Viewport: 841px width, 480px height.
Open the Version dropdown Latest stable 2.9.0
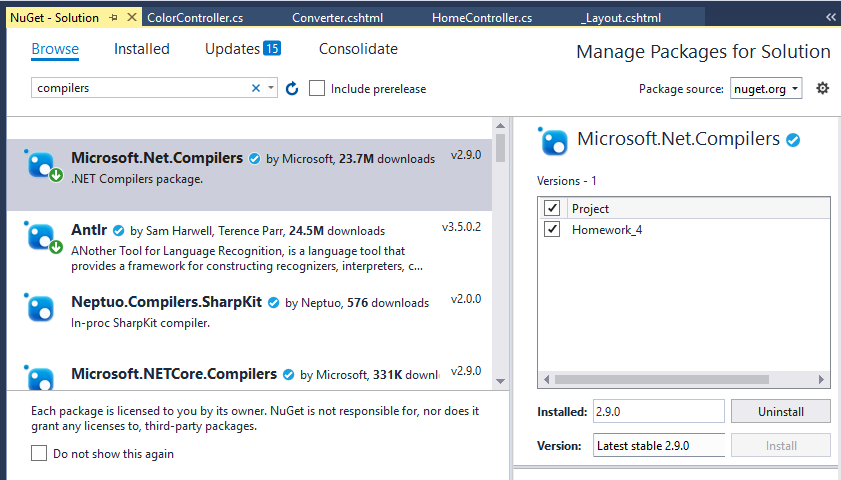point(659,446)
